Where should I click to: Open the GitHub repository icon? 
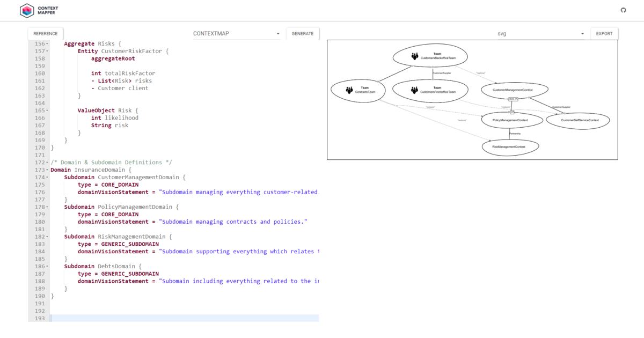(623, 10)
